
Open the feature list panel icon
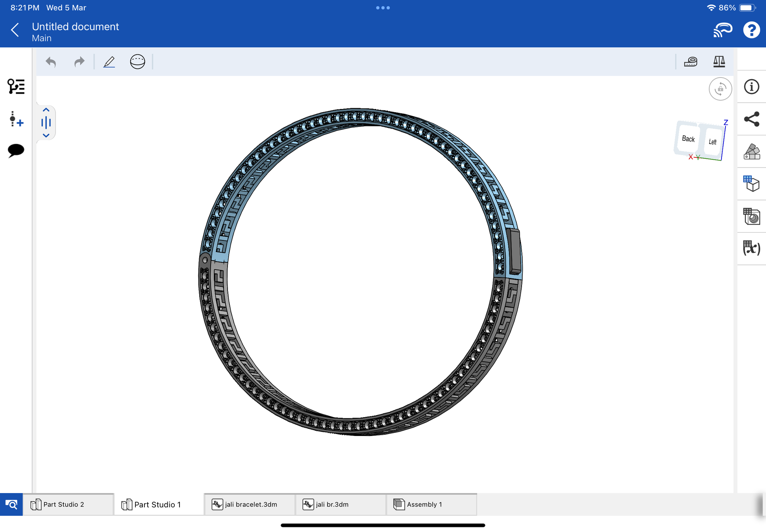(x=16, y=87)
